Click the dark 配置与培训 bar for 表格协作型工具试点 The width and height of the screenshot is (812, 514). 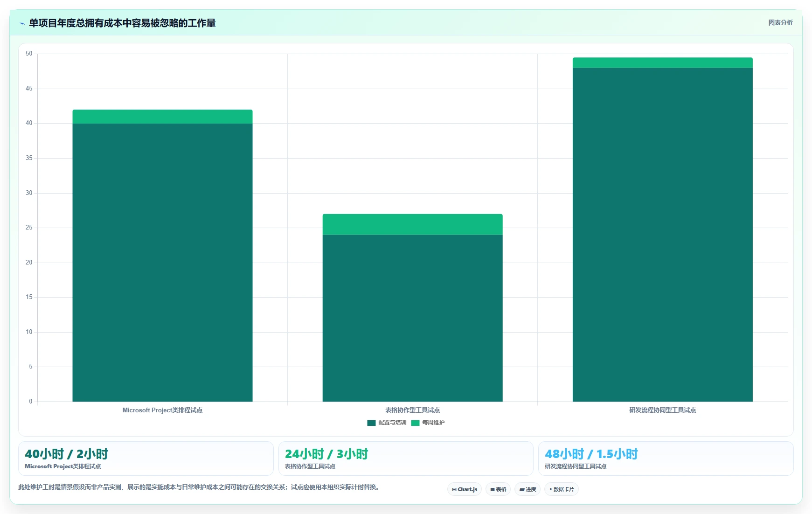(x=412, y=318)
